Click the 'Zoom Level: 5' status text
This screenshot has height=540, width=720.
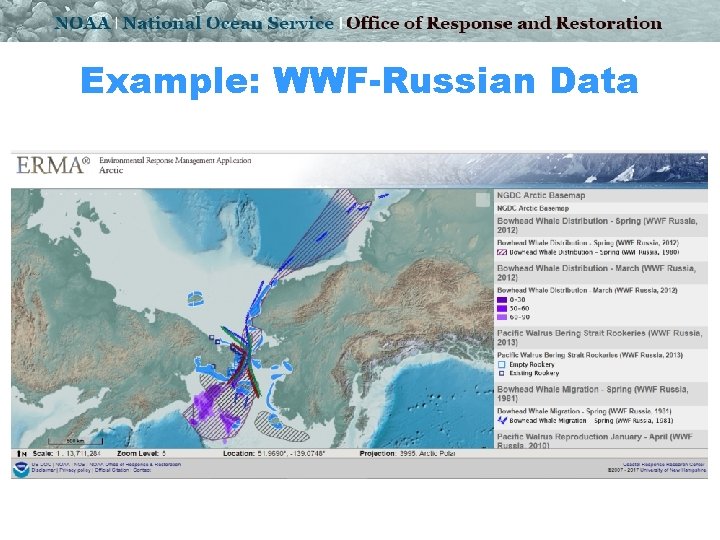point(141,454)
